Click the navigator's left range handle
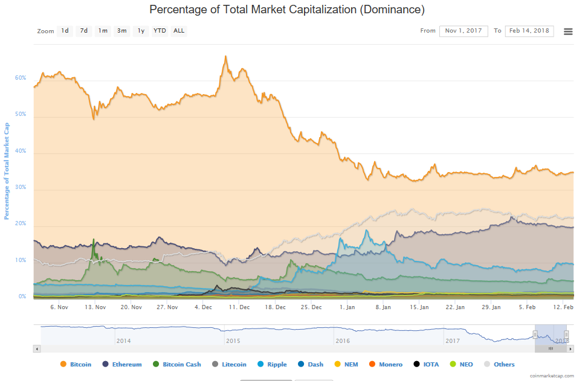 point(535,335)
